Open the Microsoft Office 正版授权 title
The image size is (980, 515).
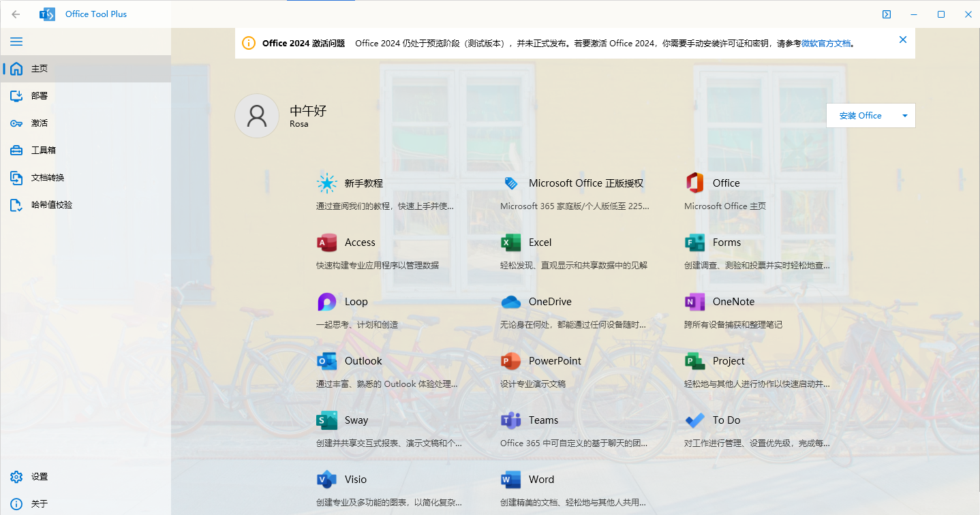point(586,183)
